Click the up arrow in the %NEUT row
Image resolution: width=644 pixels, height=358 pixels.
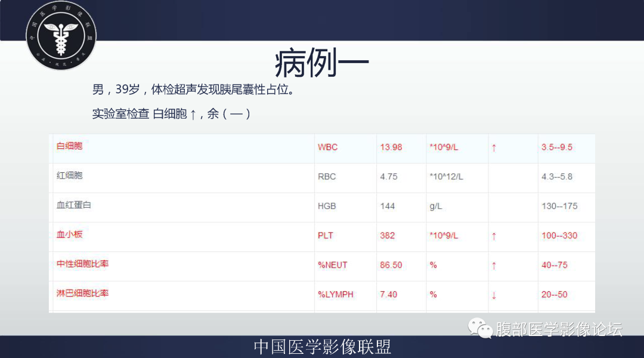[x=494, y=266]
